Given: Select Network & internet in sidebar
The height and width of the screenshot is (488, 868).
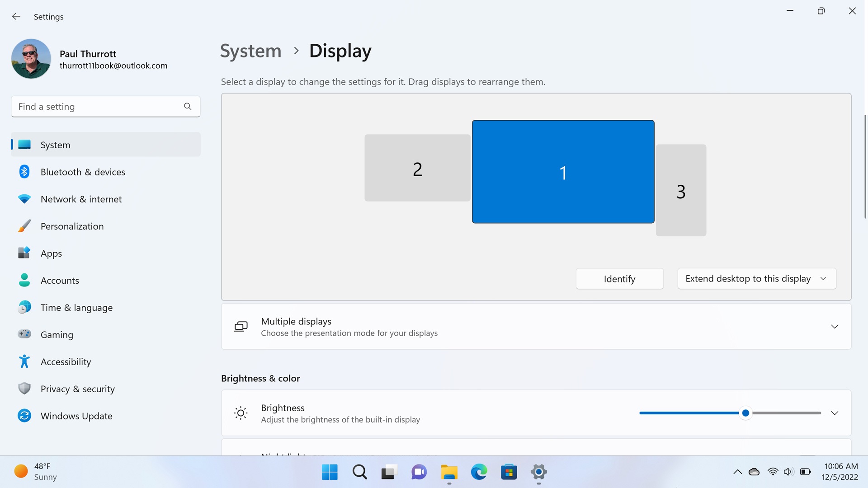Looking at the screenshot, I should coord(81,199).
